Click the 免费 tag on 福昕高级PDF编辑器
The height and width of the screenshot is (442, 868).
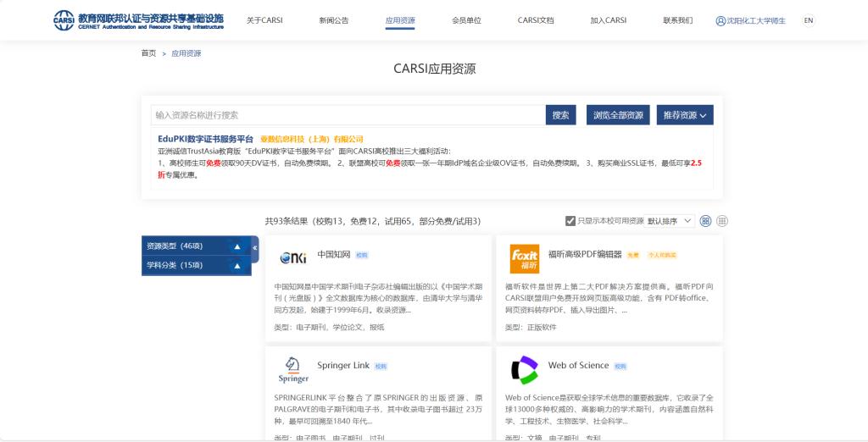coord(632,255)
